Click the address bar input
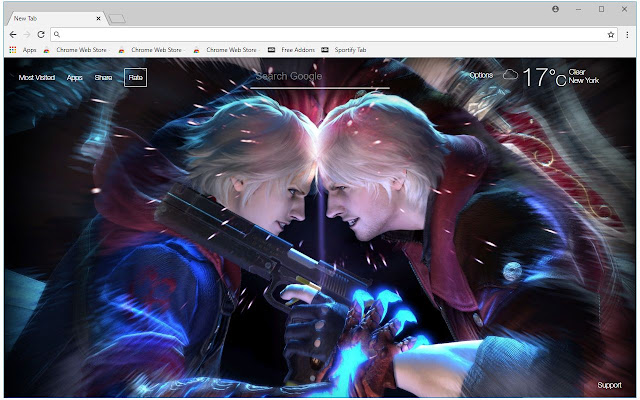Screen dimensions: 640x400 pos(333,35)
